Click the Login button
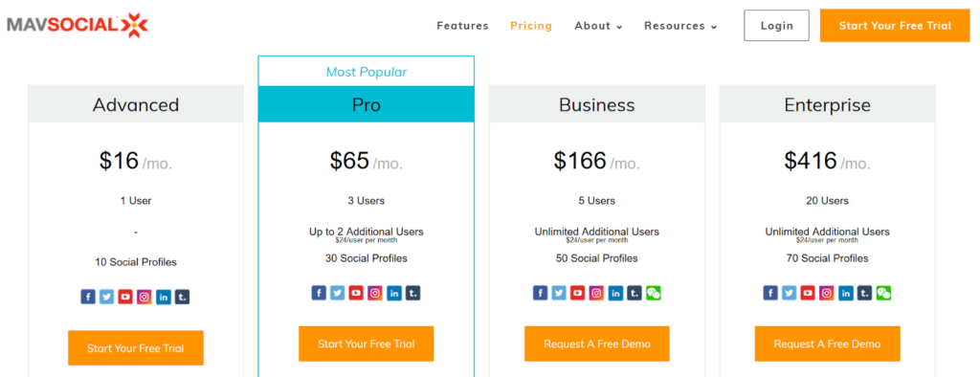Viewport: 980px width, 377px height. [776, 26]
